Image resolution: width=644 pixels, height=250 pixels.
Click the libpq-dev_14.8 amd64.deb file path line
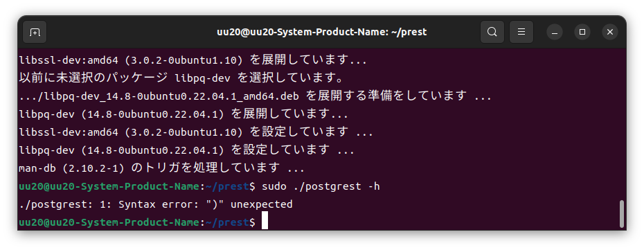pos(256,96)
